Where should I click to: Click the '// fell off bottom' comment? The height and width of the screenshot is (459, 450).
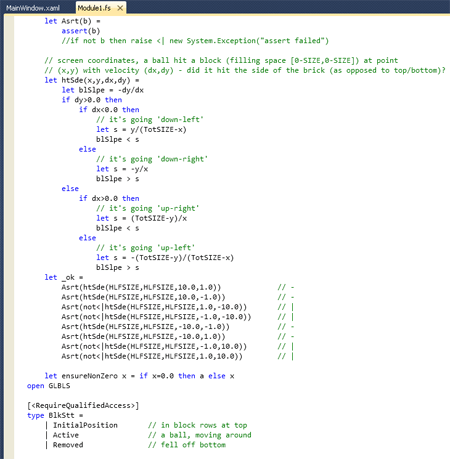187,445
